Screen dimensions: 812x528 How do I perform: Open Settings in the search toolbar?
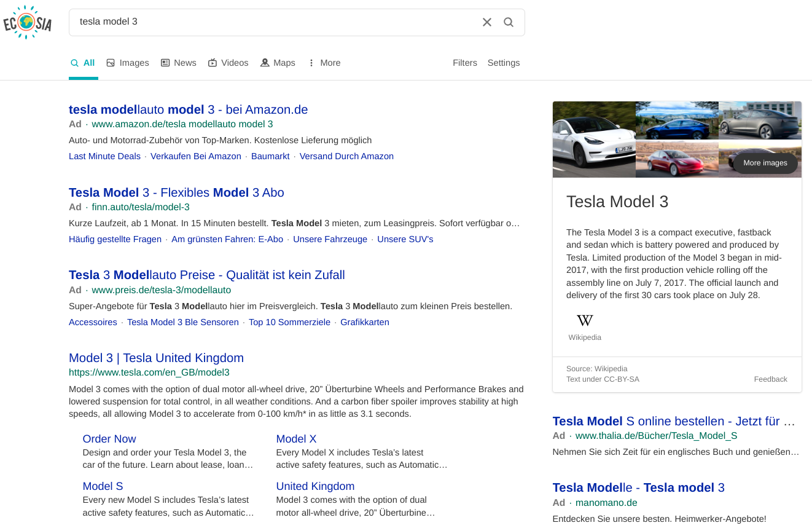pos(504,63)
